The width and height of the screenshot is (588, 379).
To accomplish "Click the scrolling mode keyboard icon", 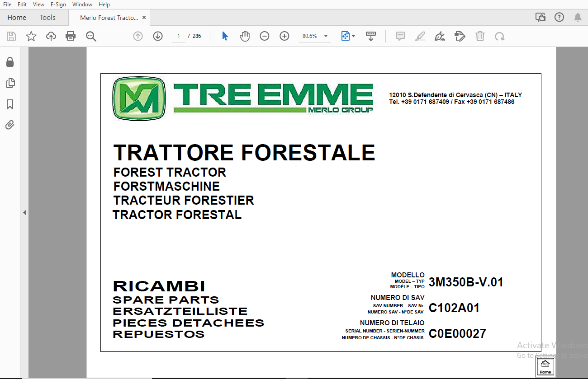I will click(371, 36).
